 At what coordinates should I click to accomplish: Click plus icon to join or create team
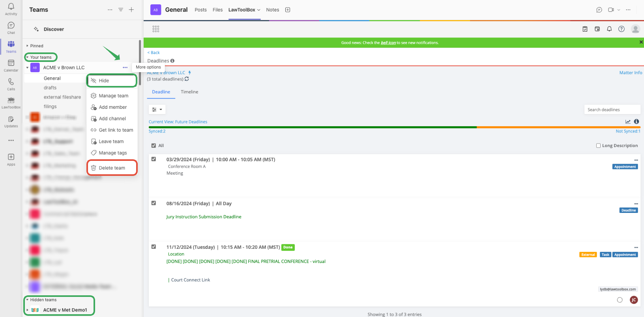131,10
